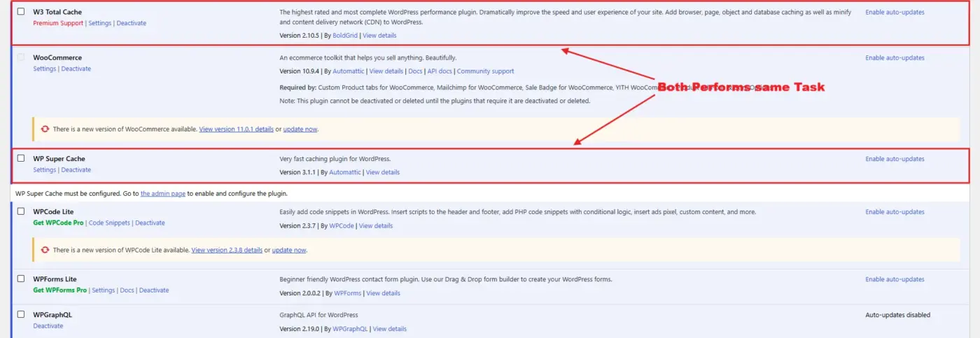Click the WPCode Lite plugin name
Image resolution: width=980 pixels, height=338 pixels.
53,211
